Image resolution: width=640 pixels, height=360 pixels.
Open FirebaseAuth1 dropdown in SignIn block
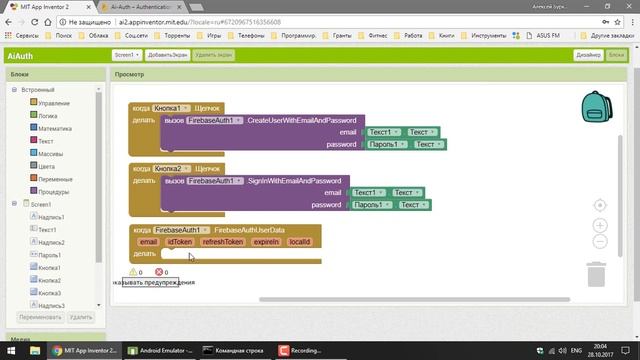tap(215, 181)
